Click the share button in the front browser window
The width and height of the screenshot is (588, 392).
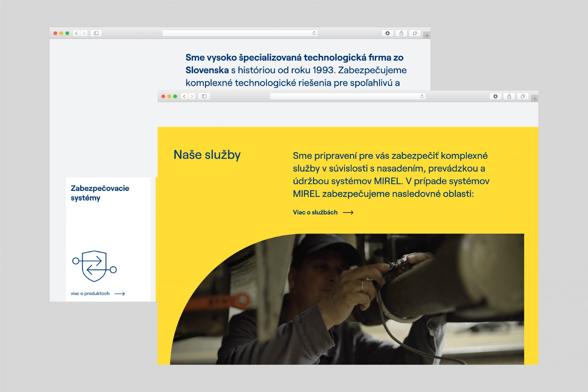click(509, 96)
